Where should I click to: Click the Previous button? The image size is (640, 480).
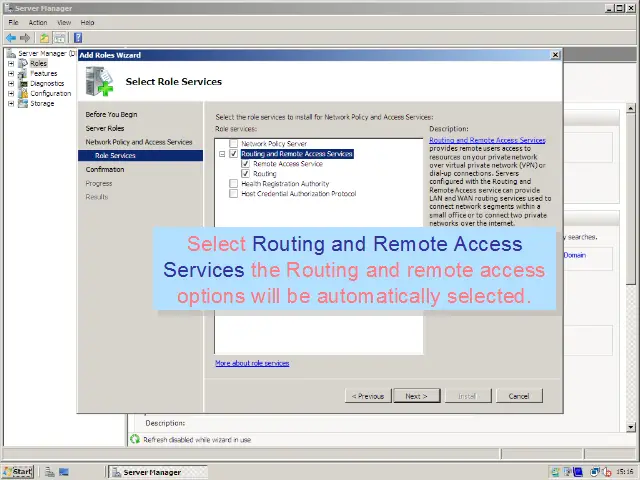click(x=368, y=396)
